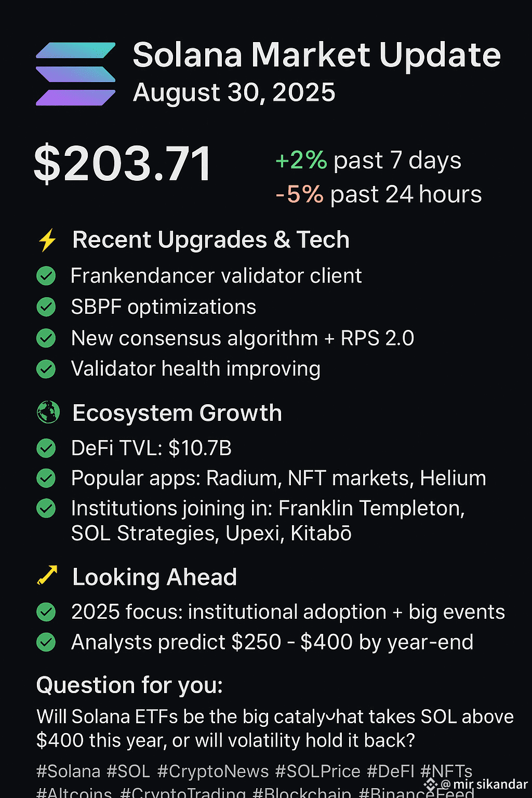Click checkmark beside Institutions joining in

pyautogui.click(x=46, y=508)
